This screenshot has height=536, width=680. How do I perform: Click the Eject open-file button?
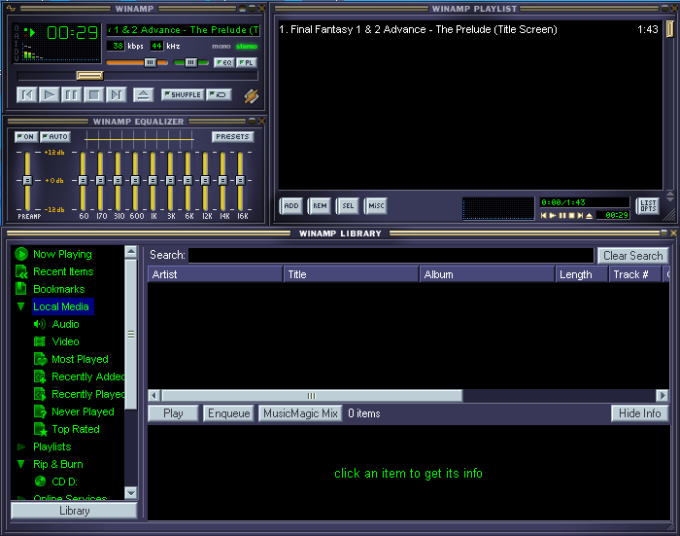click(x=143, y=95)
